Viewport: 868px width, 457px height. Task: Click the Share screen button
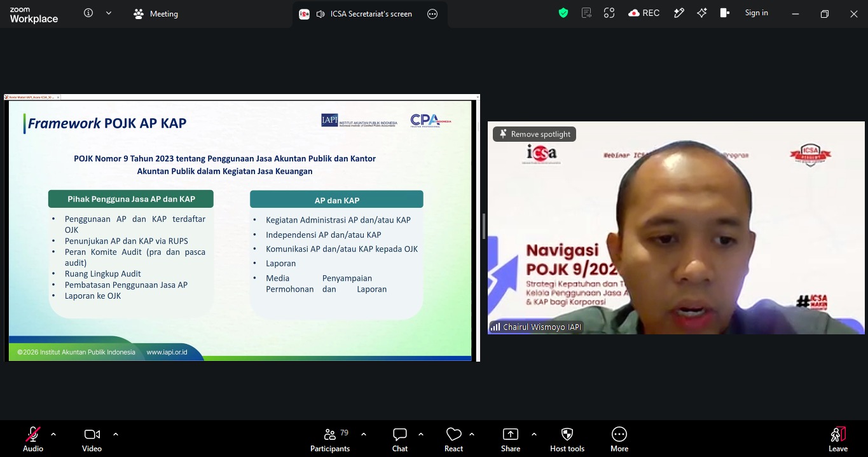(x=511, y=439)
